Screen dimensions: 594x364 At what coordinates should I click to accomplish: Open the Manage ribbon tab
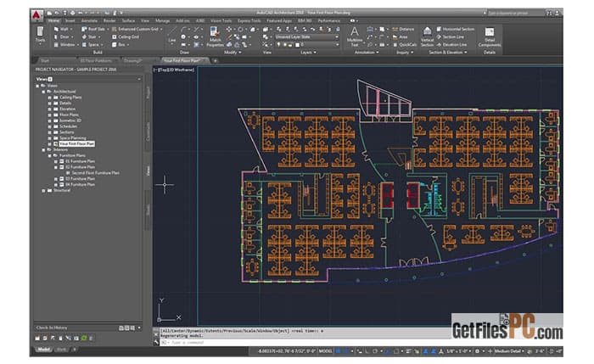point(163,21)
